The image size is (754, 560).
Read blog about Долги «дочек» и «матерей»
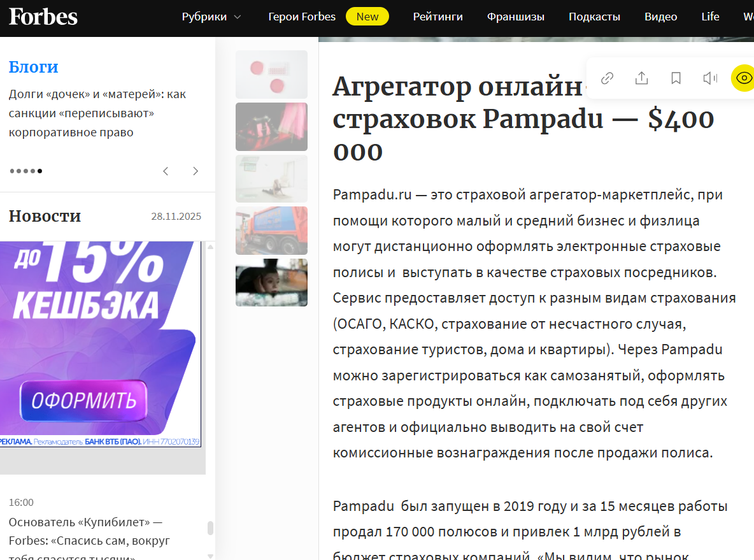(x=97, y=113)
